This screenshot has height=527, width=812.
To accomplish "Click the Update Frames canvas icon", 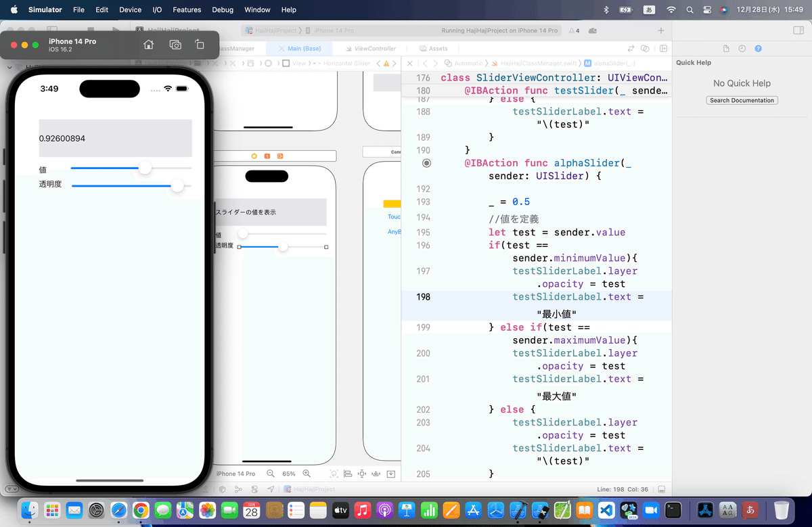I will (334, 474).
